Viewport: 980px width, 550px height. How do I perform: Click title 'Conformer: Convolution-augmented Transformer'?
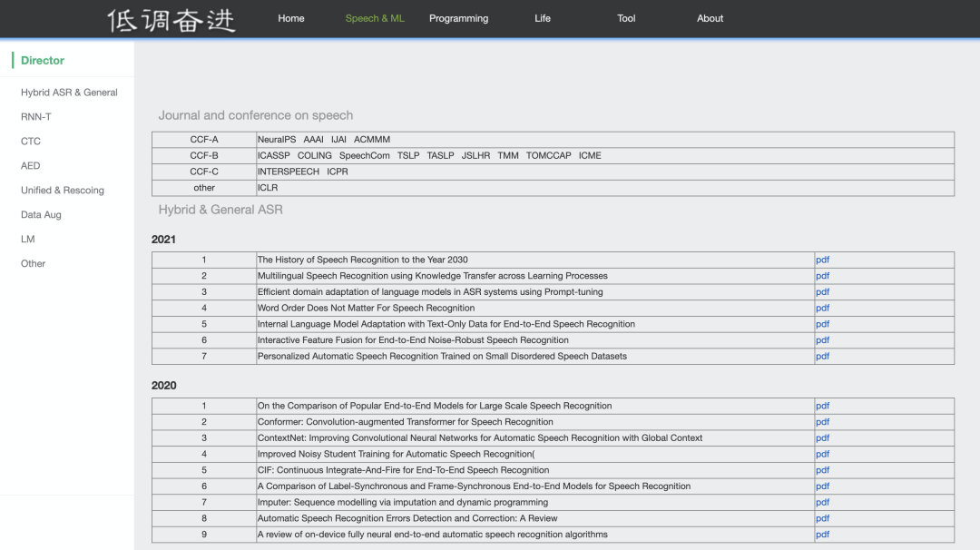405,423
